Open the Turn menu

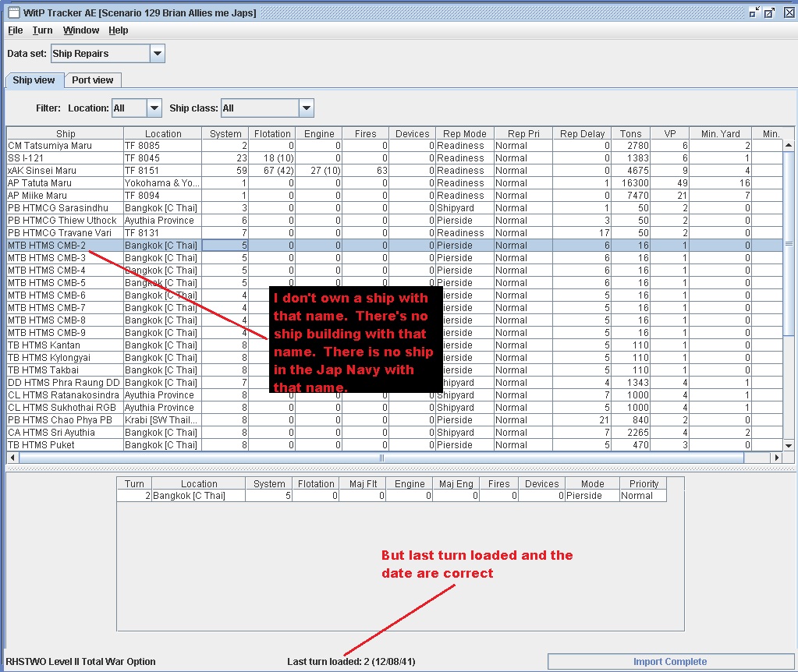(42, 30)
